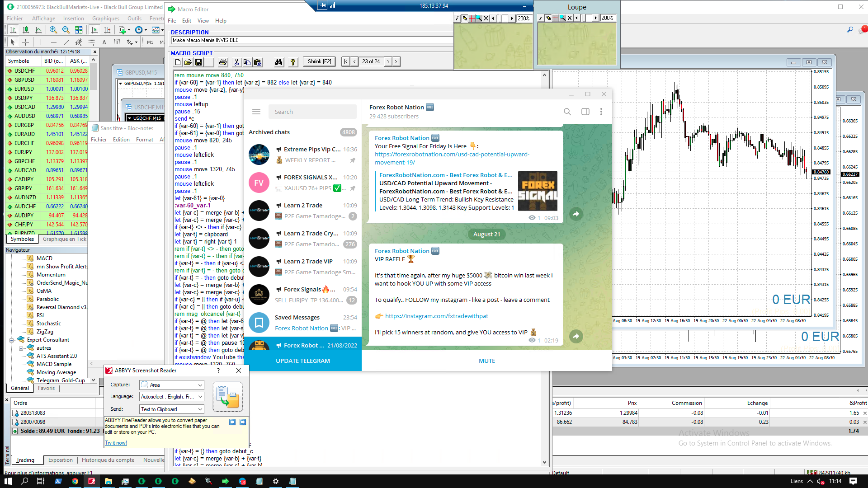
Task: Click the Paste icon in Macro Editor
Action: tap(258, 62)
